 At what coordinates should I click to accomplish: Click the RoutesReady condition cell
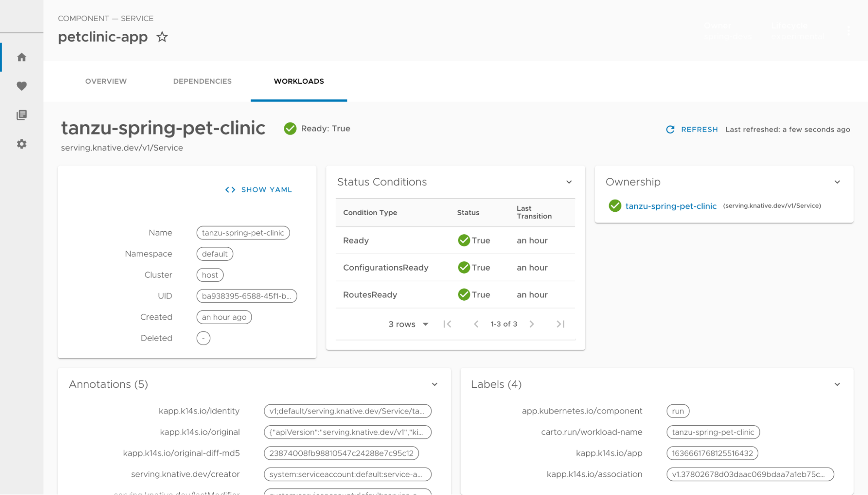(x=370, y=295)
